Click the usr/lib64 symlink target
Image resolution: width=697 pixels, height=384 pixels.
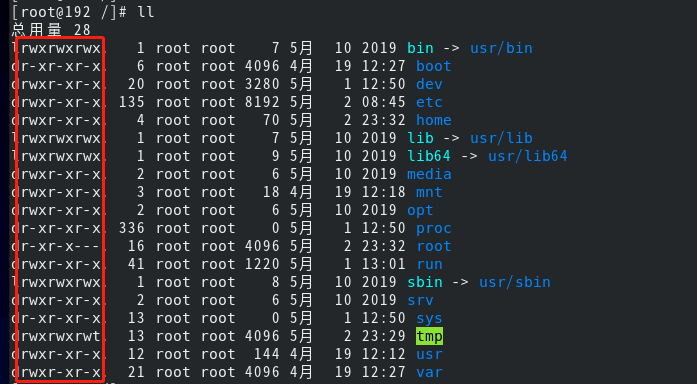tap(528, 156)
